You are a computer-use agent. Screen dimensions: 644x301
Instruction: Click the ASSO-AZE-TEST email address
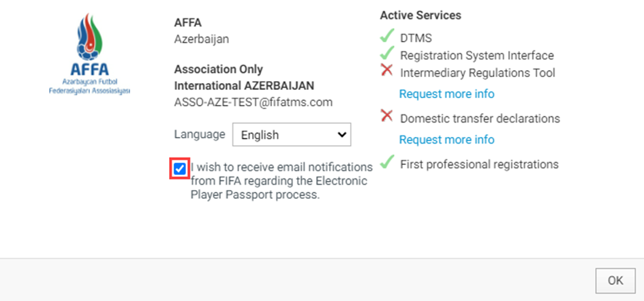[x=254, y=102]
